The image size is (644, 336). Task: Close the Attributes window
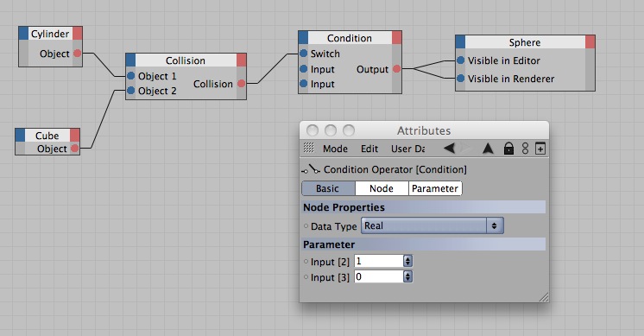pos(313,130)
